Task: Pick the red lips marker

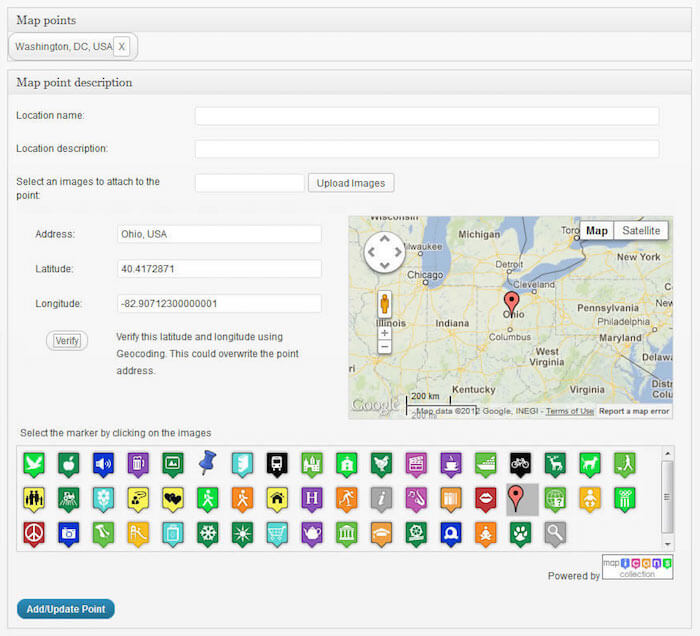Action: click(486, 499)
